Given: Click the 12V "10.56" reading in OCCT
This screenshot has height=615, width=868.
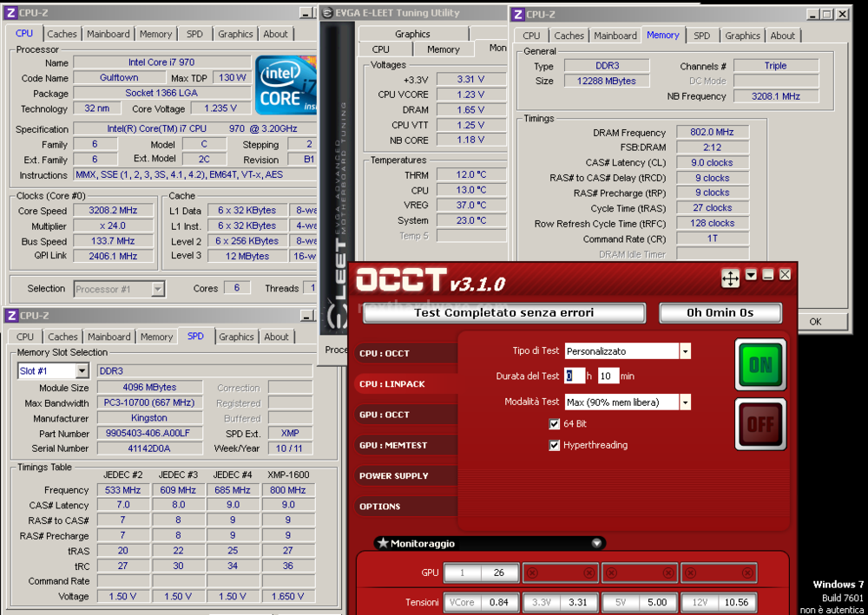Looking at the screenshot, I should tap(736, 602).
